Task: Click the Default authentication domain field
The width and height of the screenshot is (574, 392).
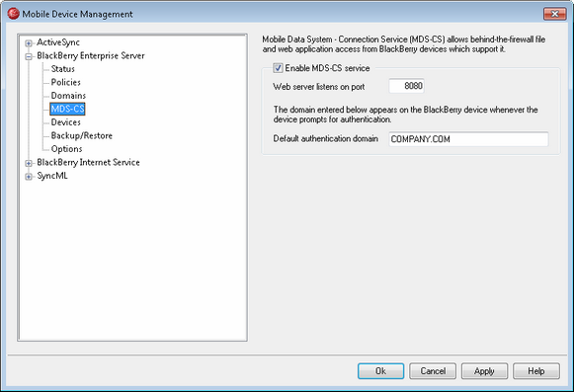Action: pos(468,139)
